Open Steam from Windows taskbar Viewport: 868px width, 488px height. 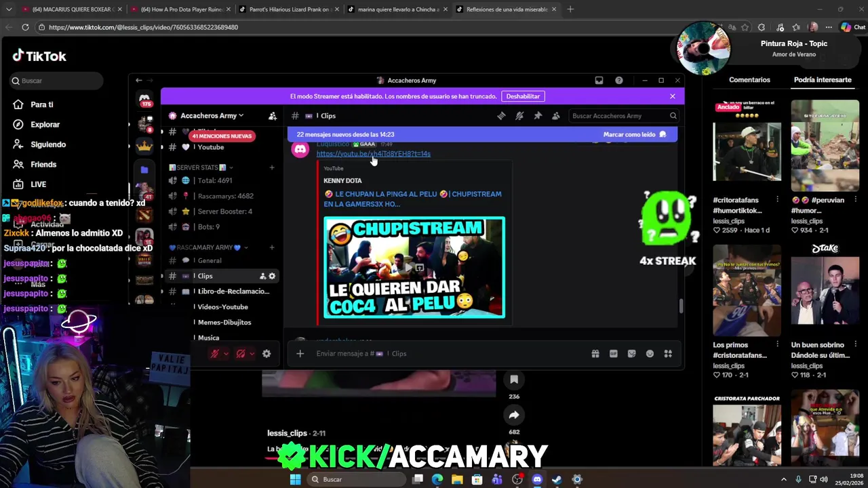click(x=557, y=479)
